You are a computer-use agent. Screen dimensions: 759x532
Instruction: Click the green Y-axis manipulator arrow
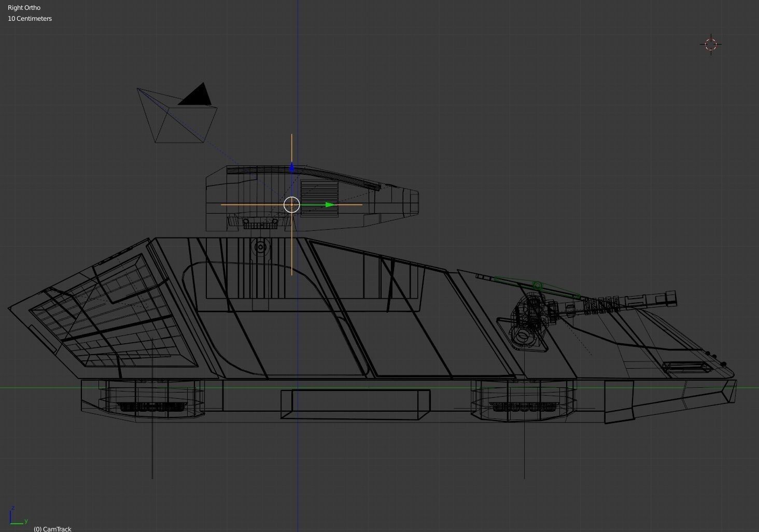coord(330,205)
